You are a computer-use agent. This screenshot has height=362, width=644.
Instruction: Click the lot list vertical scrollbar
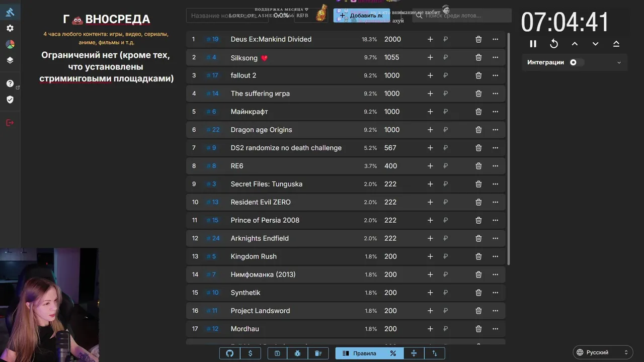point(508,148)
